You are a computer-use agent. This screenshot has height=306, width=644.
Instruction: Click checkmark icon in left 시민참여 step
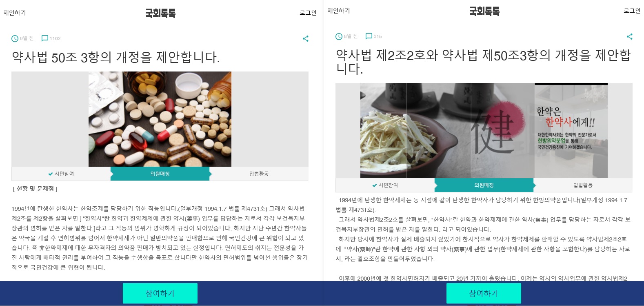50,174
